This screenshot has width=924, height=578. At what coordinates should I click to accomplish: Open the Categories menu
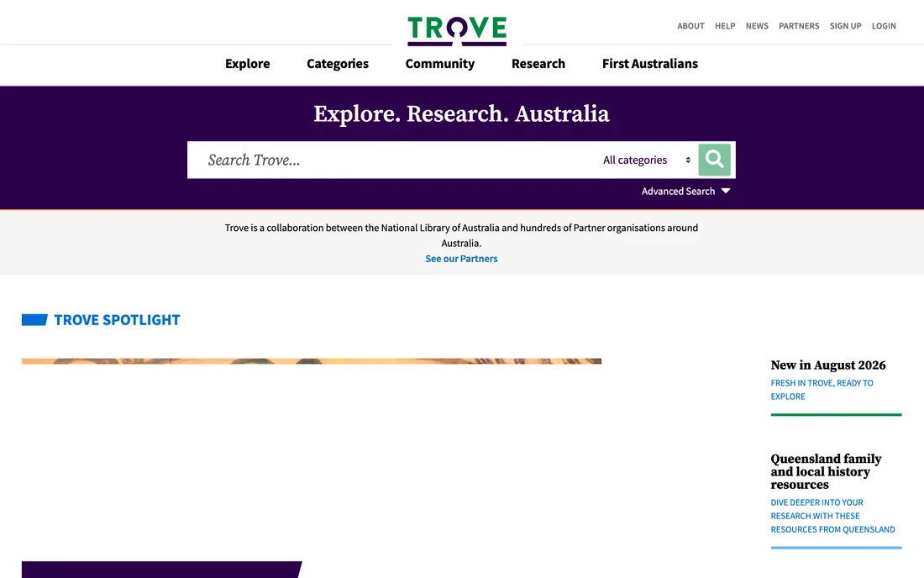click(338, 64)
